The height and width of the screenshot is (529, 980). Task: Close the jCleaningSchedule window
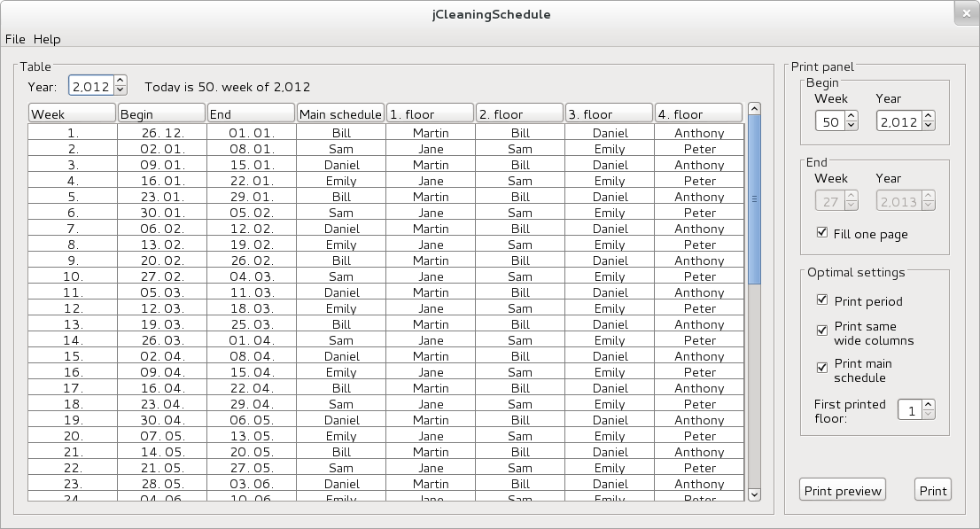point(966,13)
